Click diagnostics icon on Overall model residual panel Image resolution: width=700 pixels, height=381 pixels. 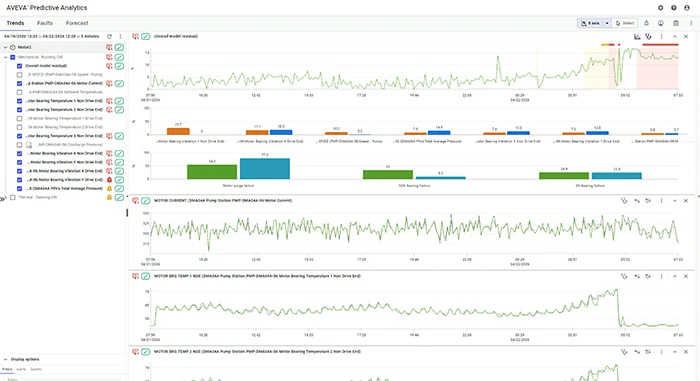(x=648, y=37)
